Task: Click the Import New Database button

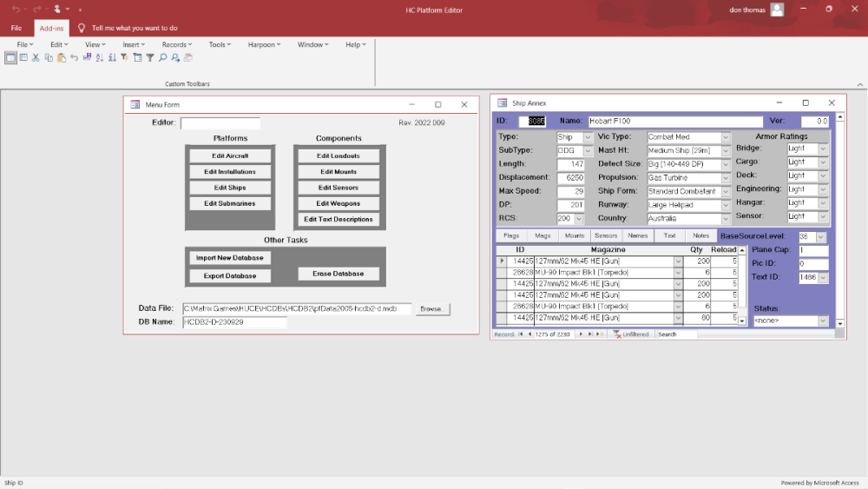Action: 230,258
